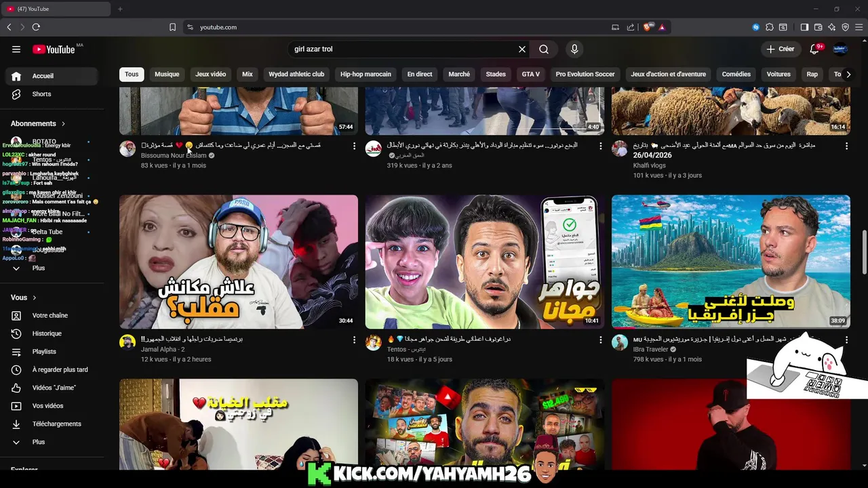
Task: Open the YouTube guide hamburger menu
Action: coord(16,49)
